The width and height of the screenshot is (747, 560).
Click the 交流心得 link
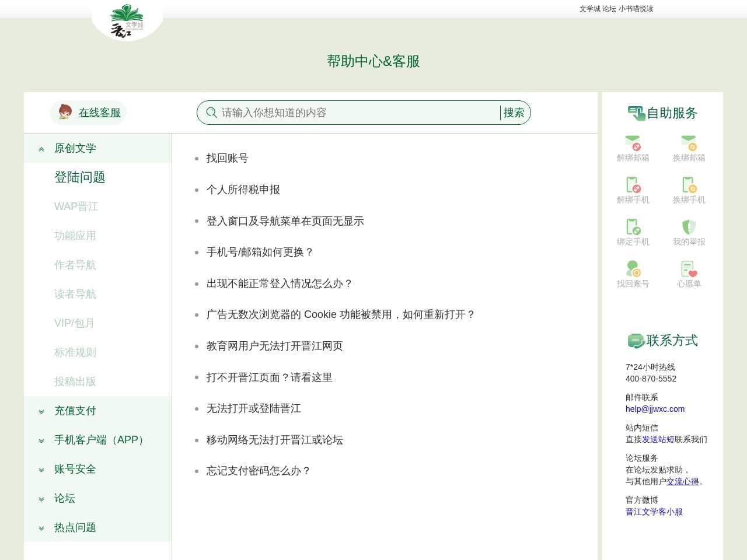[x=683, y=481]
